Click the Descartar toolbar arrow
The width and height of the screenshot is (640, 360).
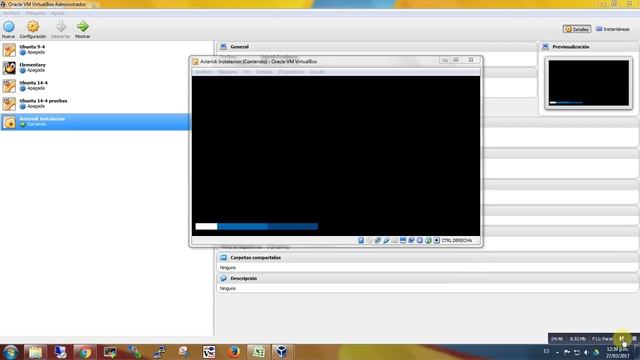pos(60,27)
